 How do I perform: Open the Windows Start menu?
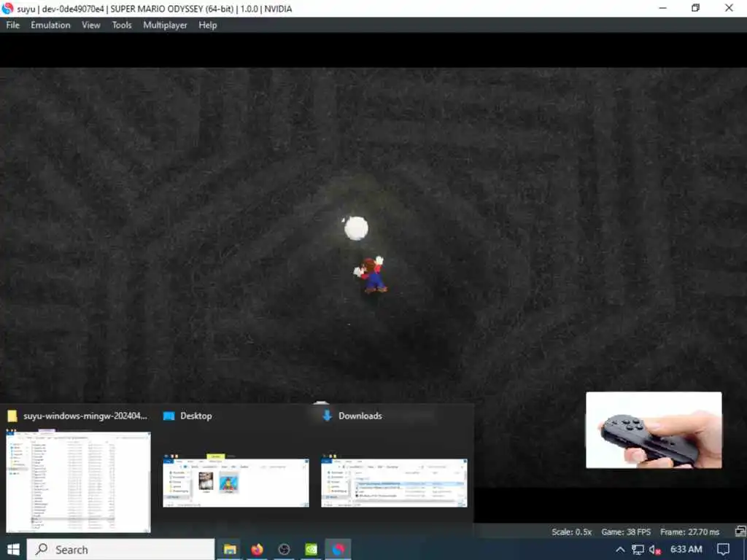tap(13, 550)
